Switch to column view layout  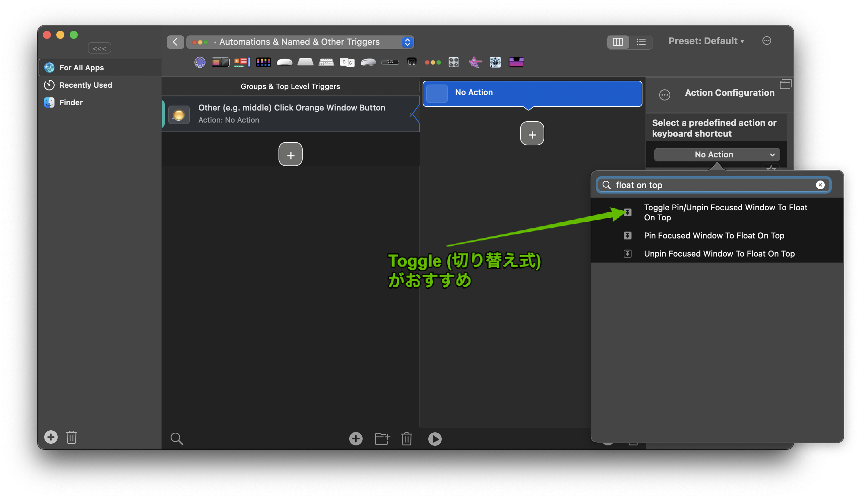pyautogui.click(x=618, y=42)
